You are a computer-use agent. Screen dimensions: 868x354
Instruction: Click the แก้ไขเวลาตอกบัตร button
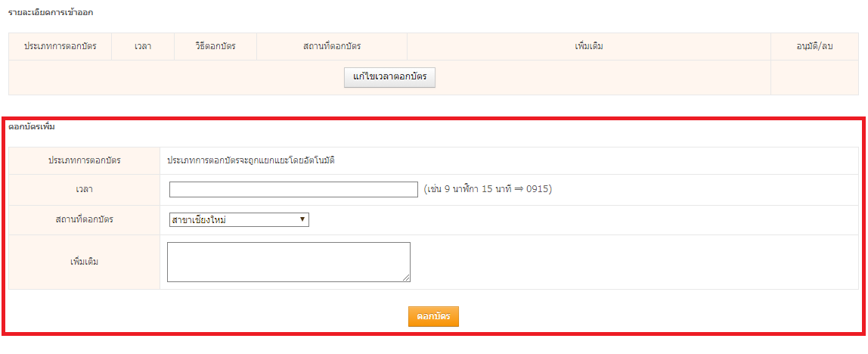point(389,77)
